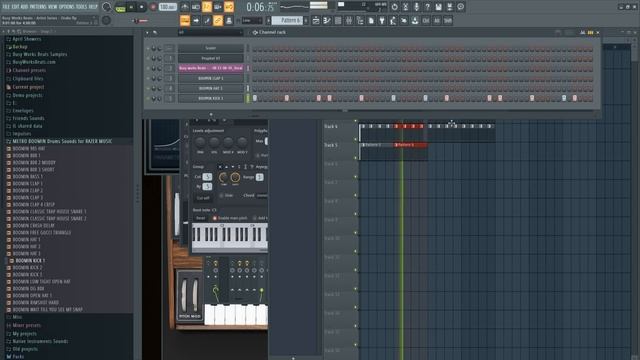Click the microphone one-click recording icon
Viewport: 640px width, 360px height.
(x=416, y=7)
